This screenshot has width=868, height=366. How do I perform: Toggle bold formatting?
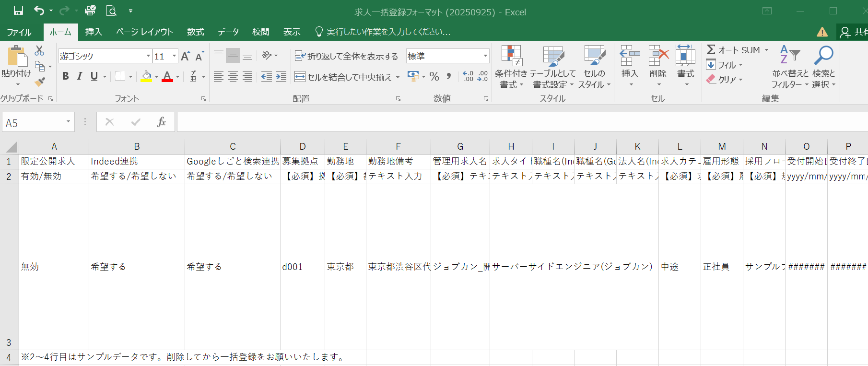point(66,76)
